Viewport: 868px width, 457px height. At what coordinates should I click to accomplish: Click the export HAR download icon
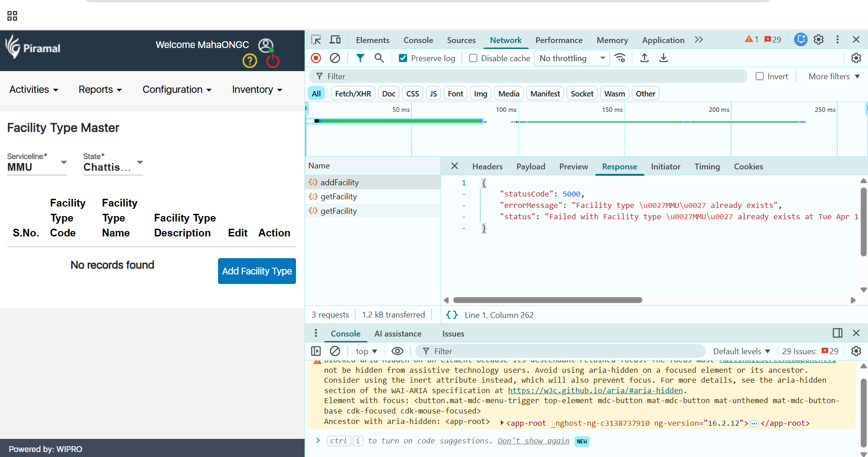pos(663,58)
